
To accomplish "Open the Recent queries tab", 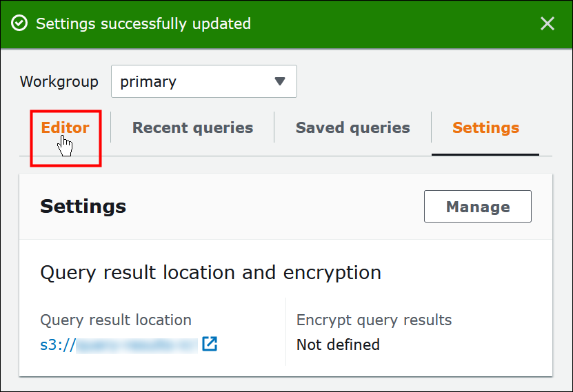I will pos(192,128).
